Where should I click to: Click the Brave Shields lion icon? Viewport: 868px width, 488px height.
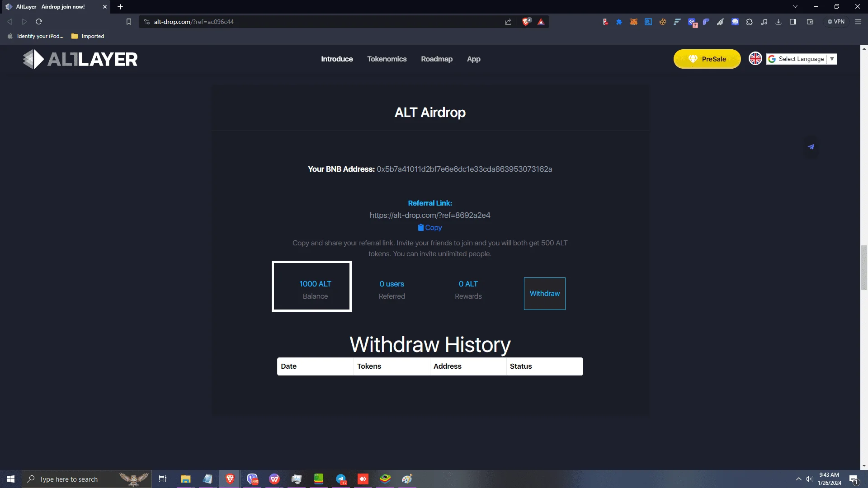point(527,22)
